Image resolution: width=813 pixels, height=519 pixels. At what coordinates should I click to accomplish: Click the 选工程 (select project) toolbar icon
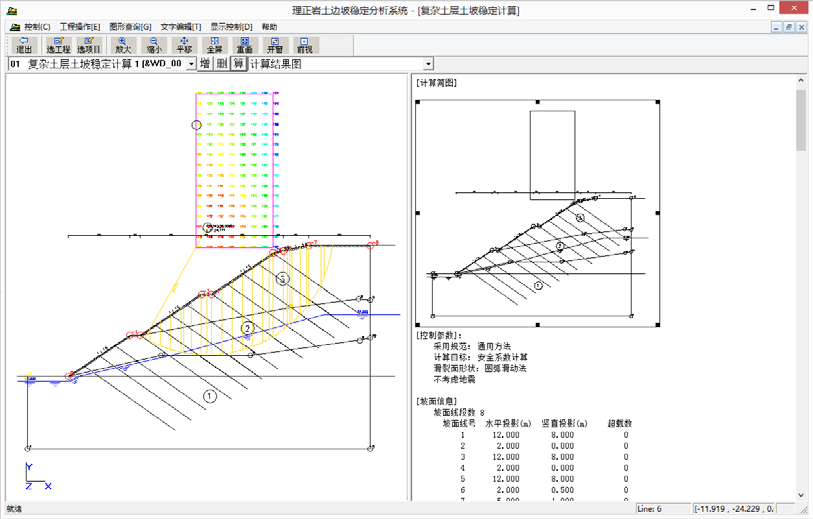click(x=59, y=45)
